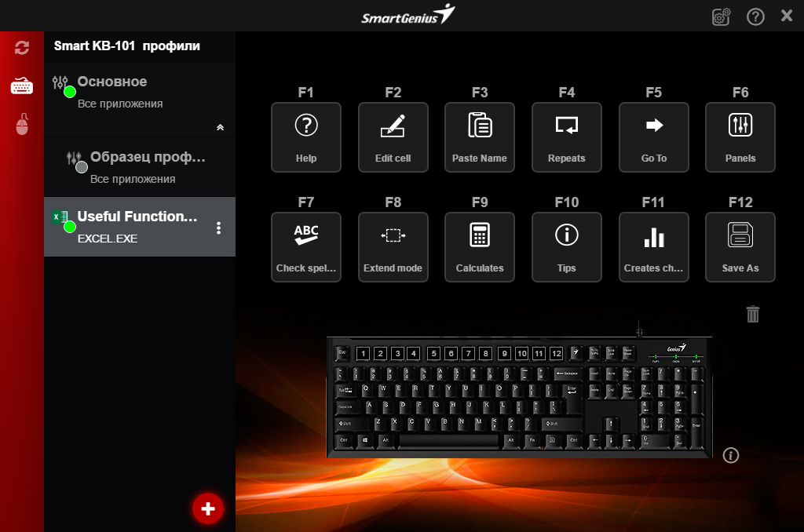
Task: Select the keyboard device icon in sidebar
Action: click(22, 86)
